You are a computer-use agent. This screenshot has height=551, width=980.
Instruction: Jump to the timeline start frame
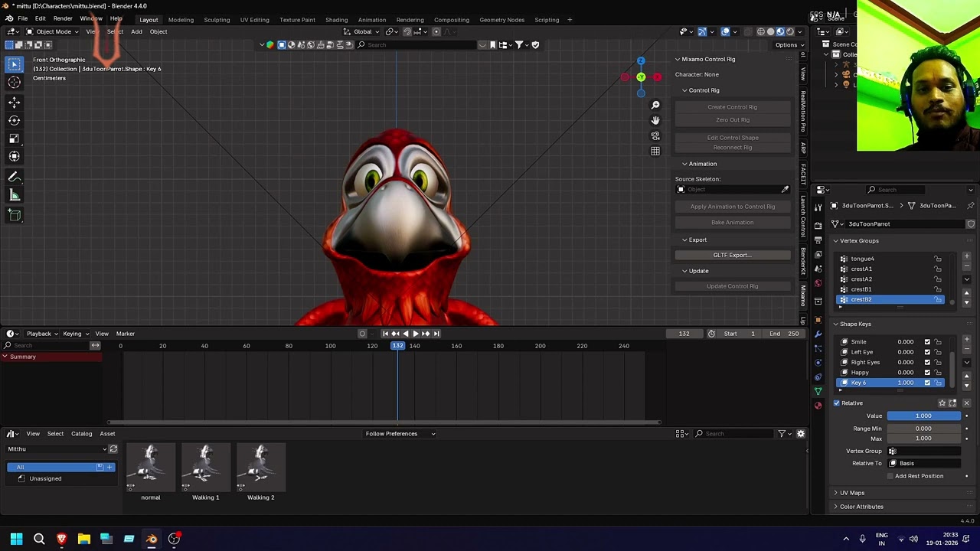385,334
